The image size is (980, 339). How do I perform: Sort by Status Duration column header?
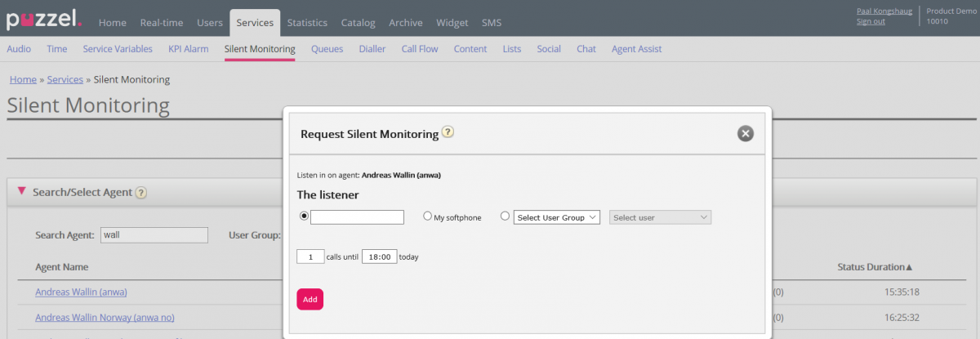point(874,267)
